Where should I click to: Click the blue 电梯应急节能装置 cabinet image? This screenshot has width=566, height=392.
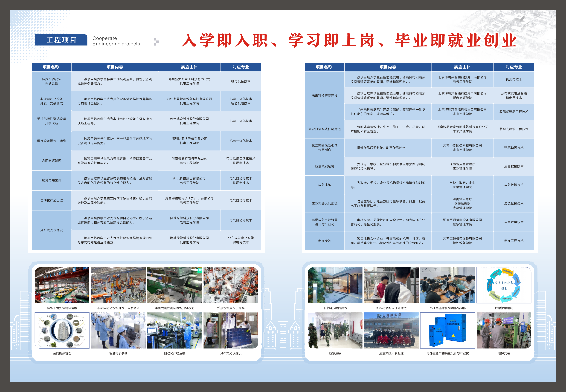[x=447, y=330]
